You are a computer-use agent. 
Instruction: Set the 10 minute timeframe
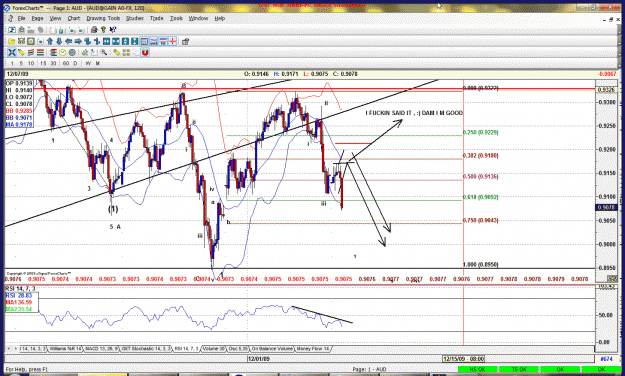pos(31,63)
